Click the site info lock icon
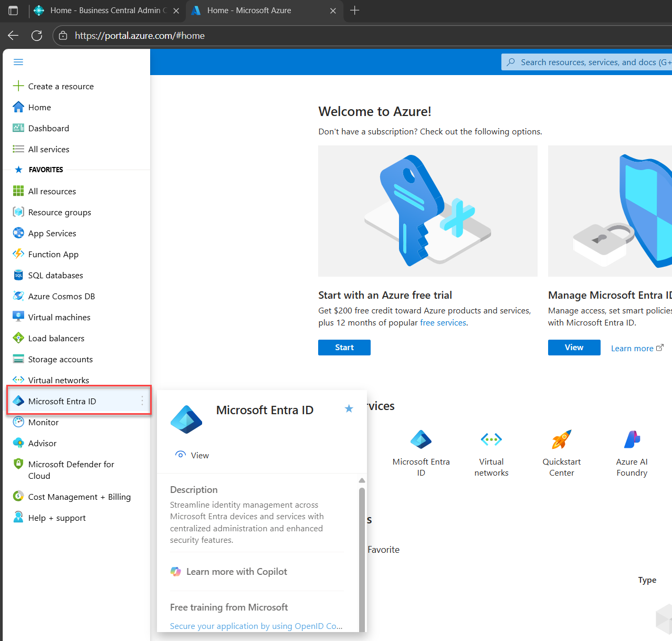Screen dimensions: 672x641 63,36
